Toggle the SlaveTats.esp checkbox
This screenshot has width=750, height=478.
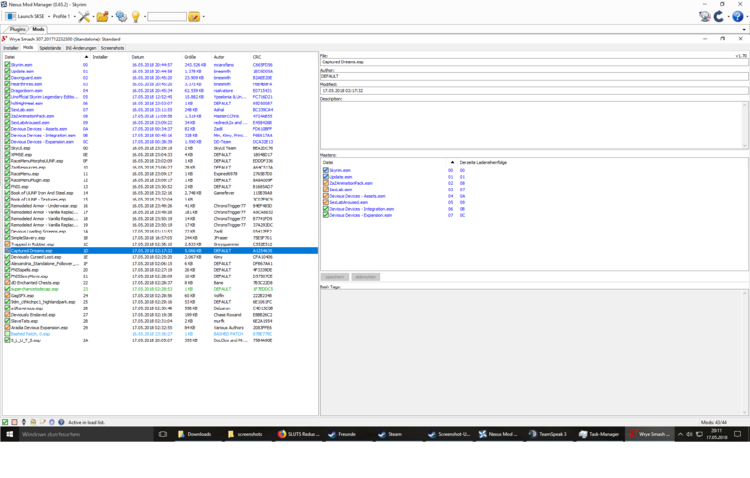click(x=7, y=321)
